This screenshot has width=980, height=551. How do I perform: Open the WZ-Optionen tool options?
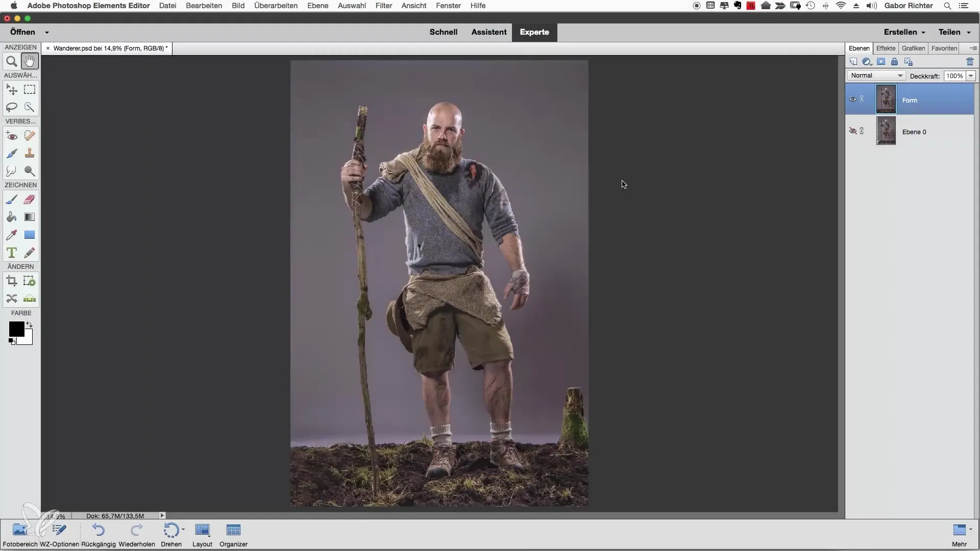click(x=59, y=534)
